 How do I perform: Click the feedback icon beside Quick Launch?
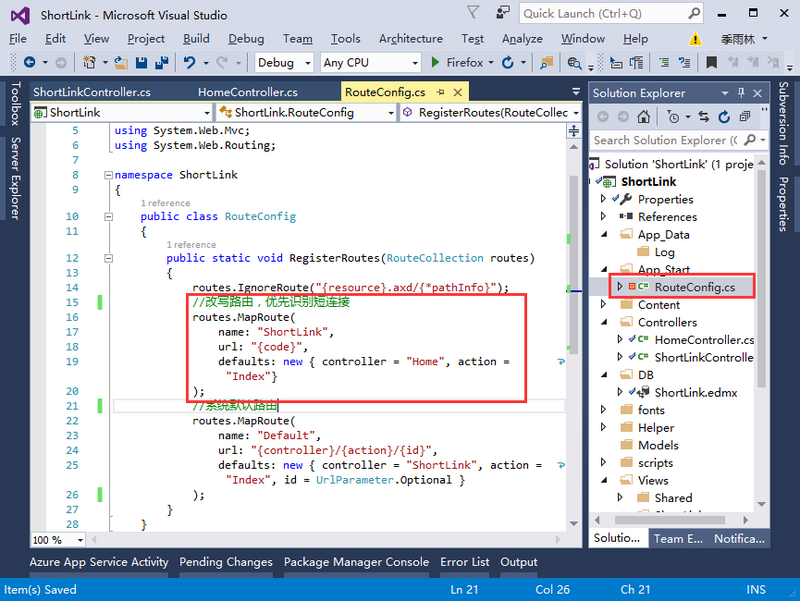(x=503, y=12)
